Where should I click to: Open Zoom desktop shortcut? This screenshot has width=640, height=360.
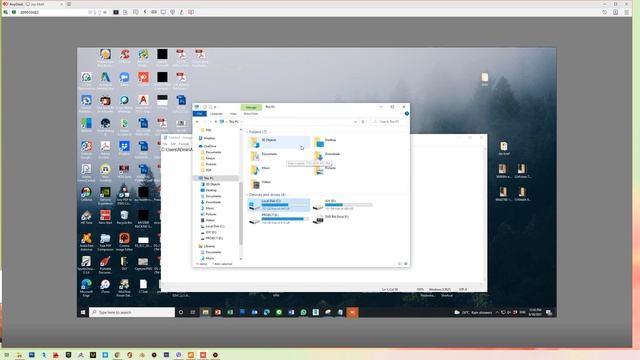point(124,79)
